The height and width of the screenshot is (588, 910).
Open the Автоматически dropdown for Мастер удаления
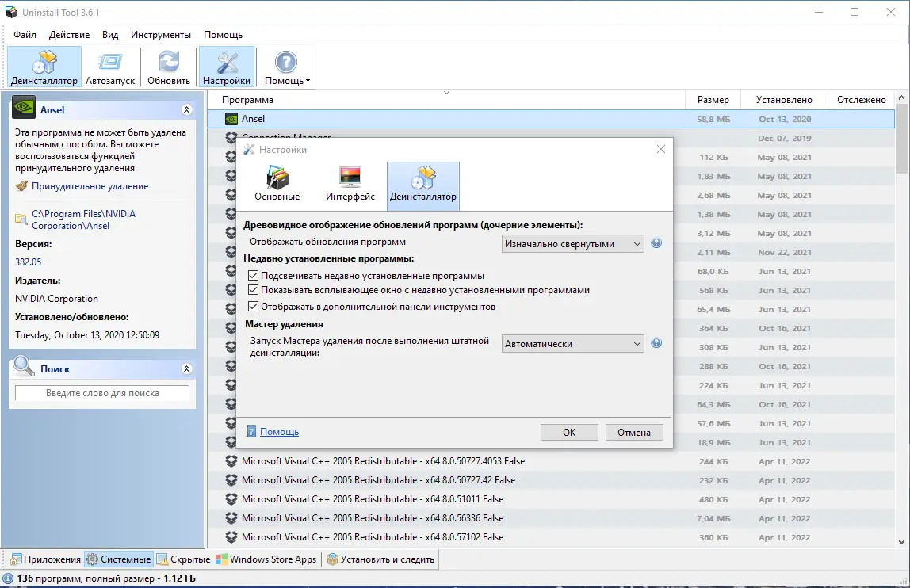coord(573,344)
